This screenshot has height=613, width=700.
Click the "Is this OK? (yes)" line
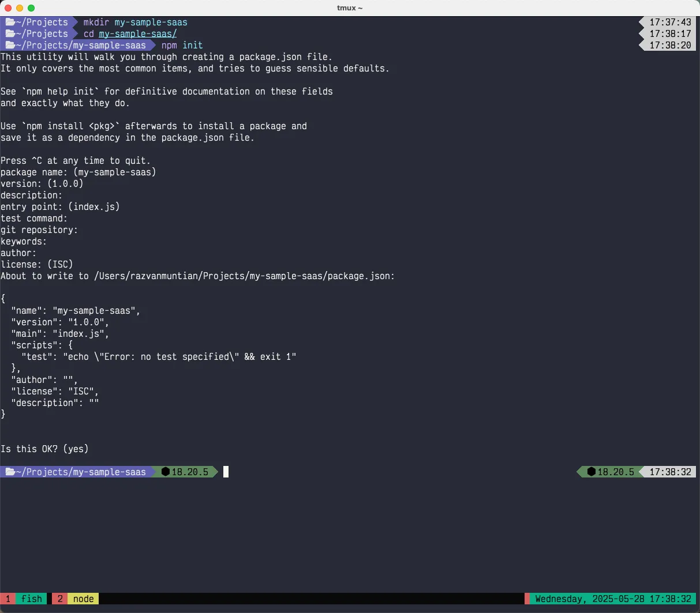(x=44, y=449)
